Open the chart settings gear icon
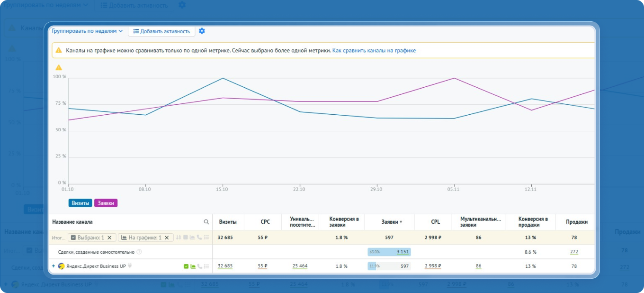The width and height of the screenshot is (644, 293). pos(202,31)
